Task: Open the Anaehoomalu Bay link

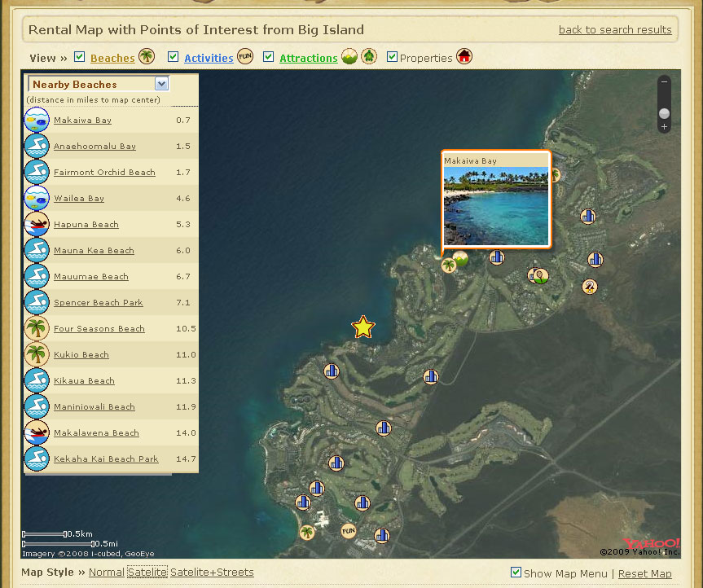Action: pyautogui.click(x=94, y=146)
